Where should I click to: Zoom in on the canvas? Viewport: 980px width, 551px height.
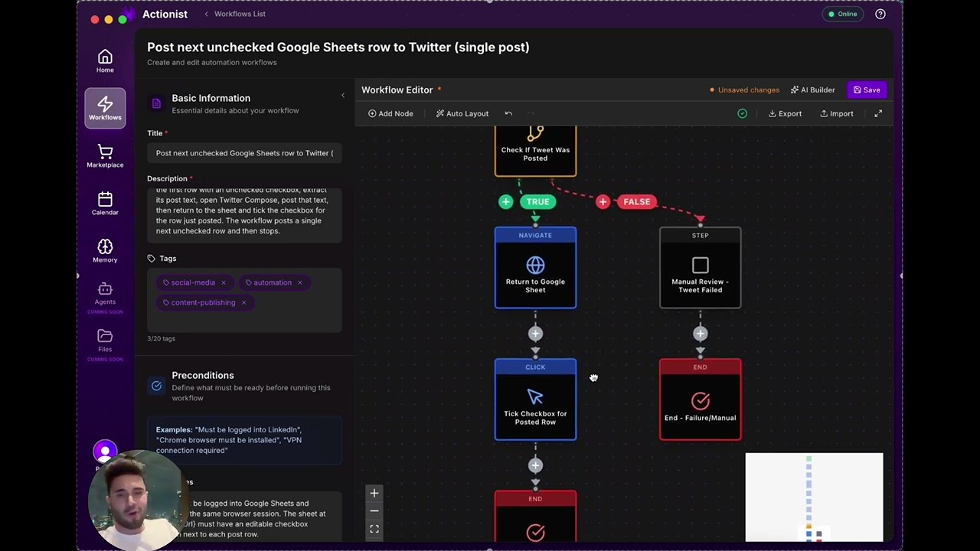point(374,494)
